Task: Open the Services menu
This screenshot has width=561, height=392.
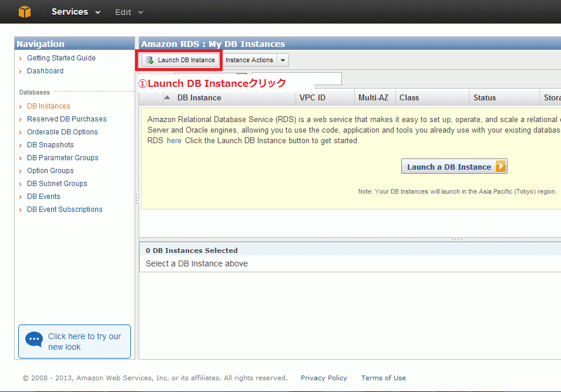Action: 76,12
